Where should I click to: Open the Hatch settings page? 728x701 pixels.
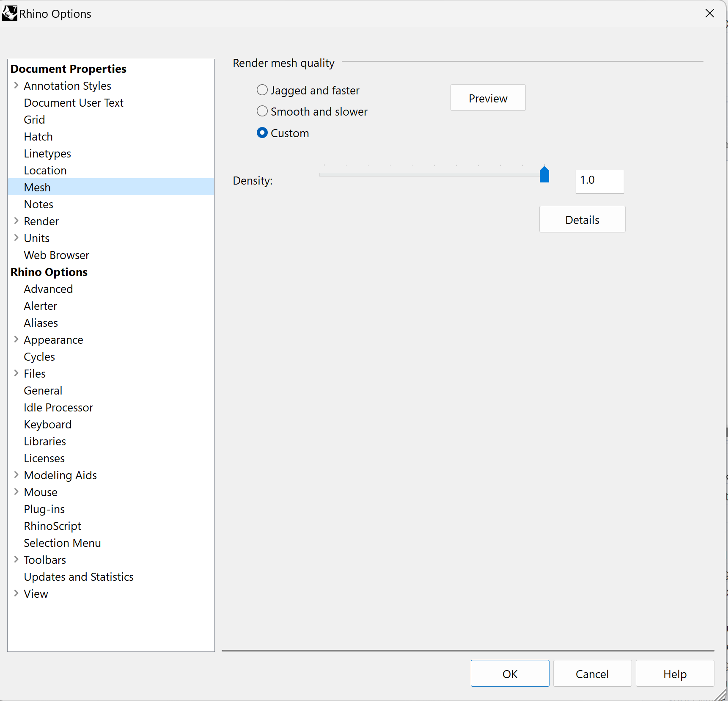coord(38,137)
